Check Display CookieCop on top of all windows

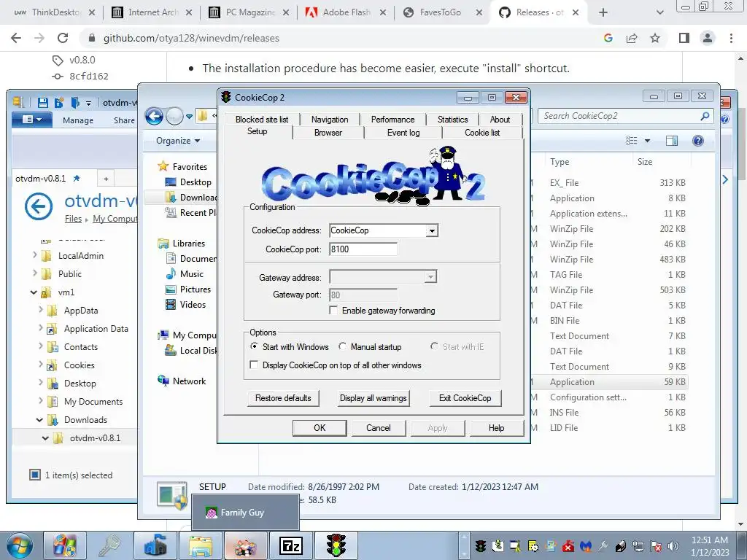click(x=254, y=365)
